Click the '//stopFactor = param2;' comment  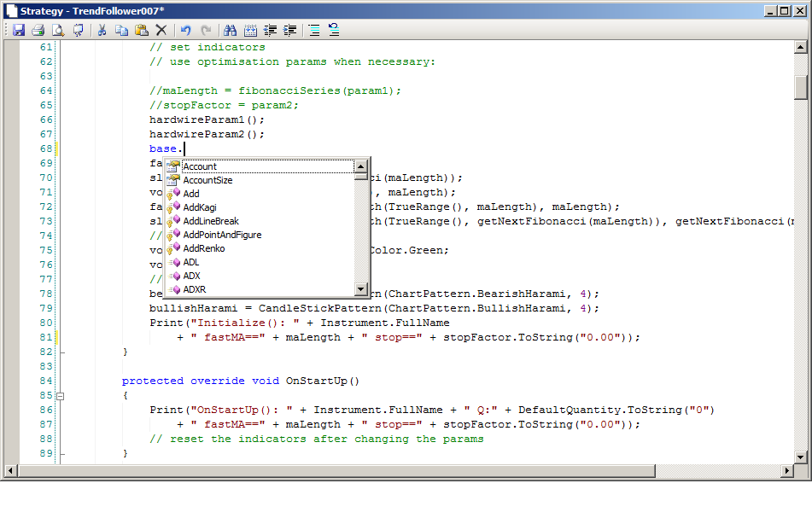224,105
